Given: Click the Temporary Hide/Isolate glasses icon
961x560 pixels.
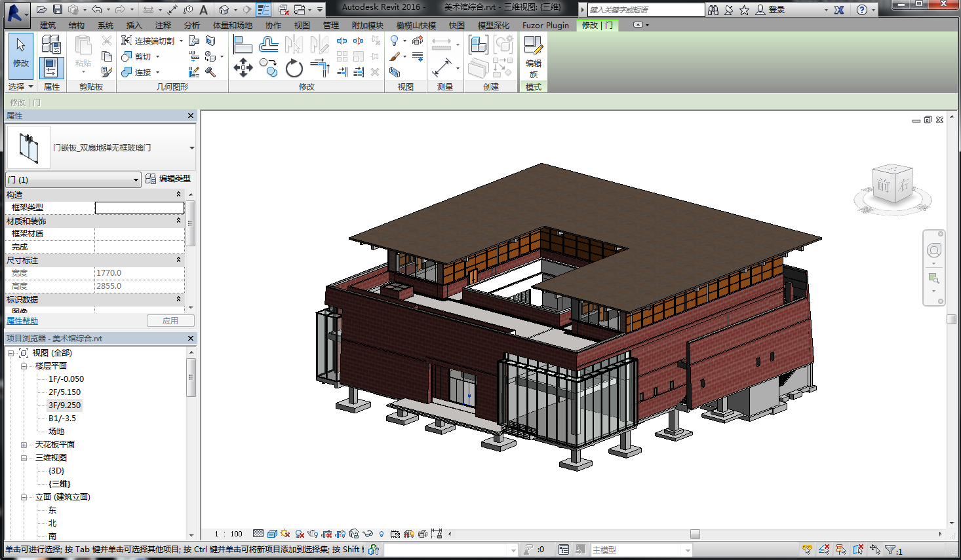Looking at the screenshot, I should point(368,534).
